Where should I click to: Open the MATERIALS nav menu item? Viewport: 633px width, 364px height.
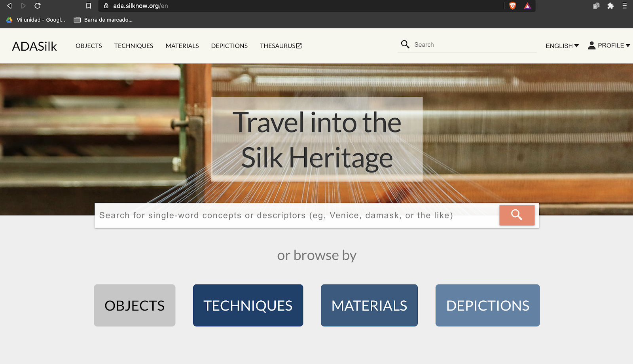[182, 46]
